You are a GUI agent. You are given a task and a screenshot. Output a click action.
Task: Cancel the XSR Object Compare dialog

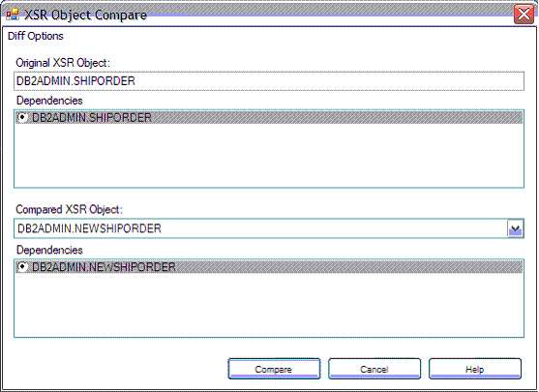pyautogui.click(x=374, y=369)
